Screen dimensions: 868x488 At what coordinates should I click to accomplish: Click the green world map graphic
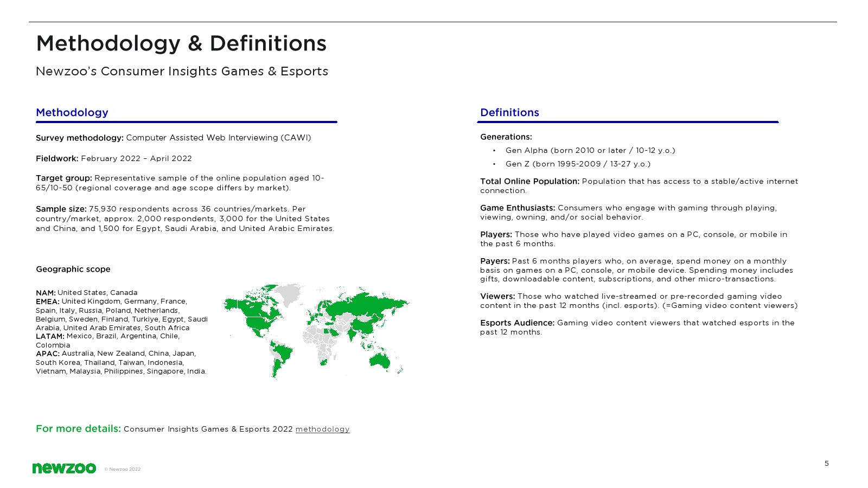[316, 330]
